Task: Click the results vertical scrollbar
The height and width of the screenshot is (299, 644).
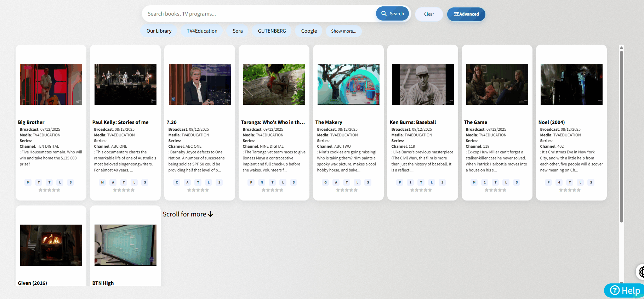Action: click(x=621, y=137)
